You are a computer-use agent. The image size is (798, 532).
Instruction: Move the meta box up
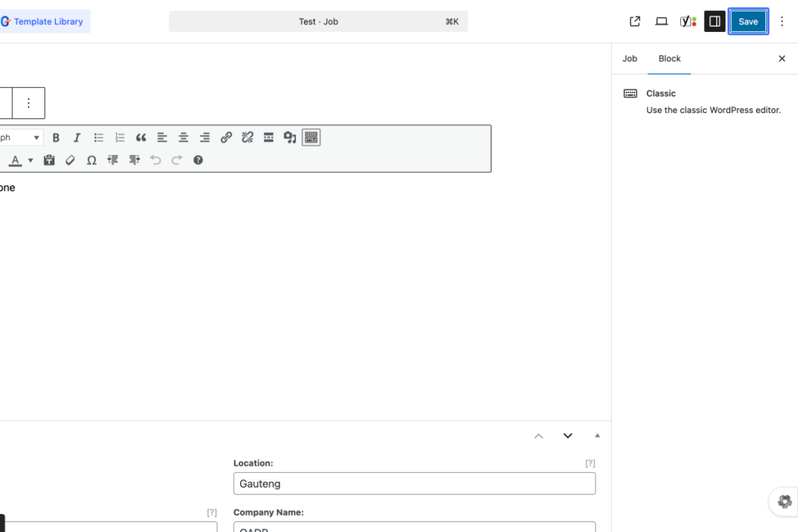click(x=538, y=436)
